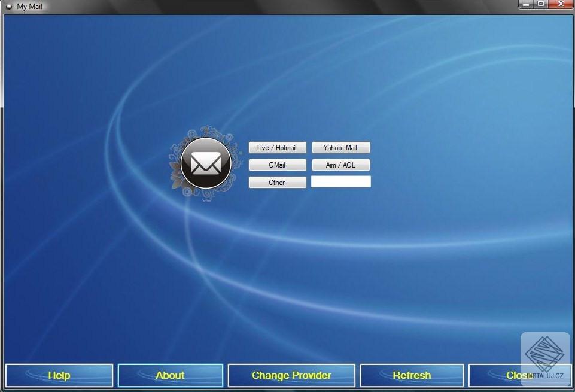575x392 pixels.
Task: Focus the custom provider text field
Action: coord(341,181)
